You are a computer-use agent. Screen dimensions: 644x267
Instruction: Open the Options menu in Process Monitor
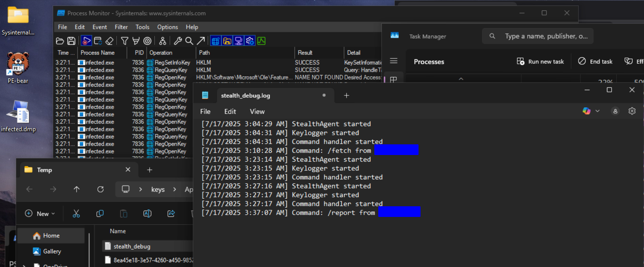tap(167, 27)
